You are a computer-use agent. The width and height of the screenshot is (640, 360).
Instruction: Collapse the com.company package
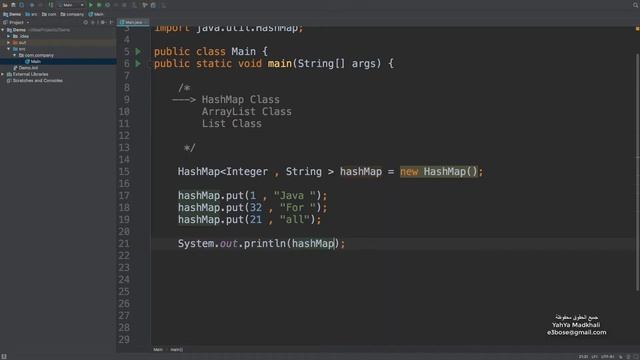point(15,55)
